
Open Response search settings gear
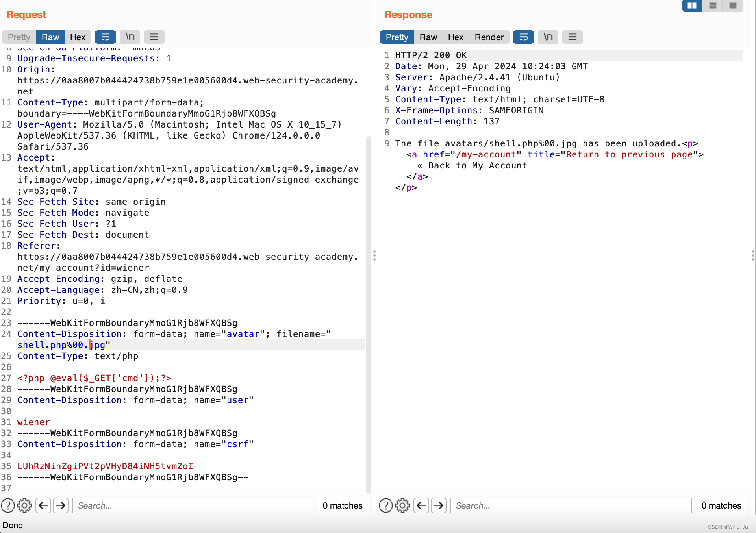click(x=402, y=505)
